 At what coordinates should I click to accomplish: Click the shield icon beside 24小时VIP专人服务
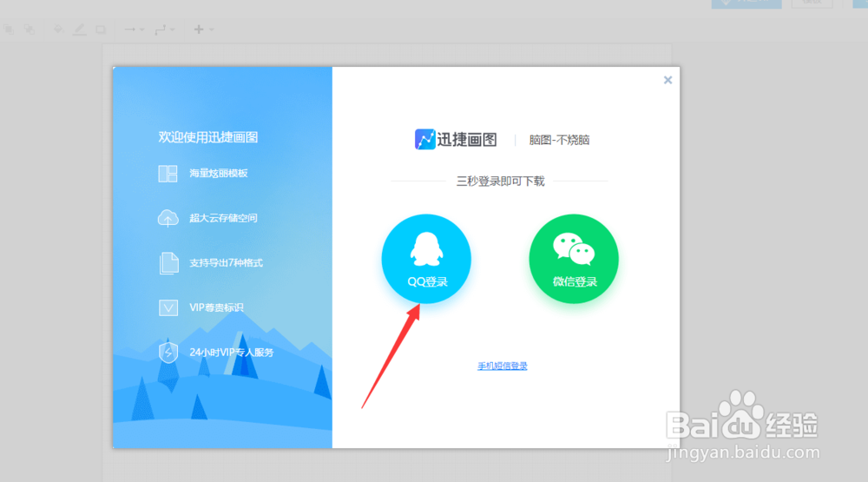tap(168, 353)
